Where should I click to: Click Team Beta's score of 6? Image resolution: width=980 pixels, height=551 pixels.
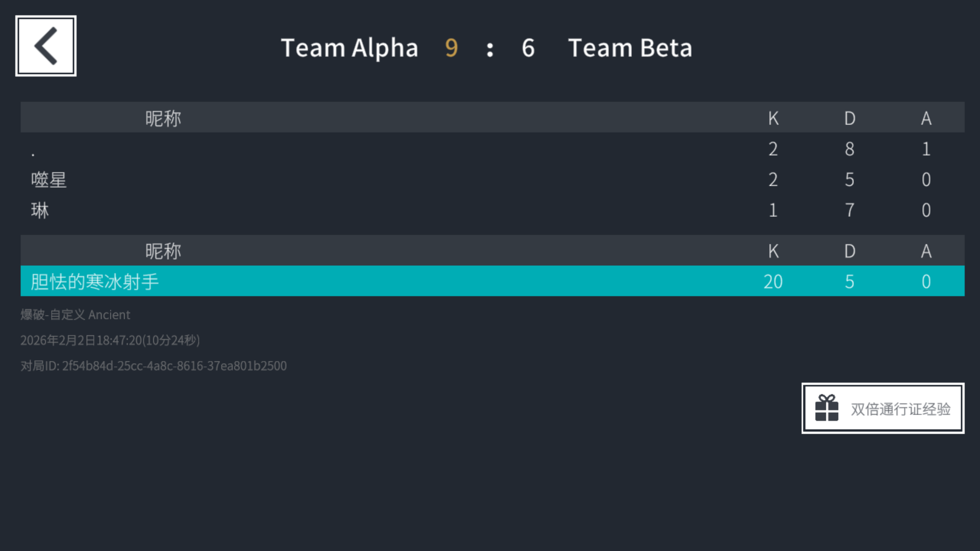[x=528, y=48]
